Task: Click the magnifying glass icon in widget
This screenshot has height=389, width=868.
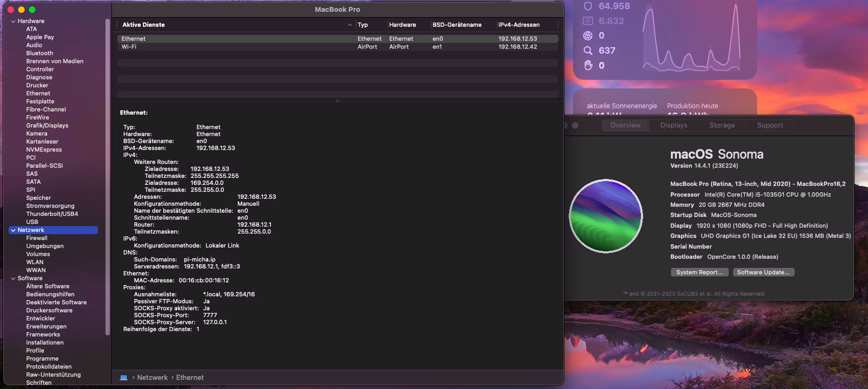Action: pyautogui.click(x=588, y=50)
